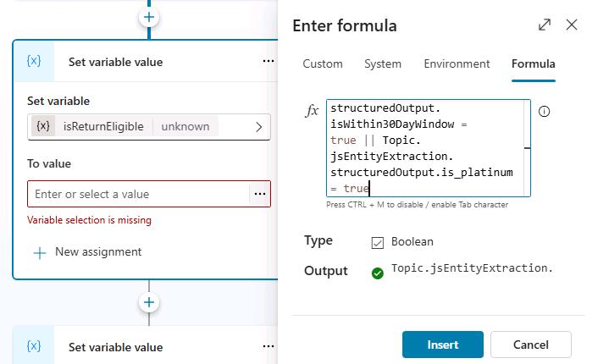Click the green output validity check icon
This screenshot has width=598, height=364.
click(377, 273)
